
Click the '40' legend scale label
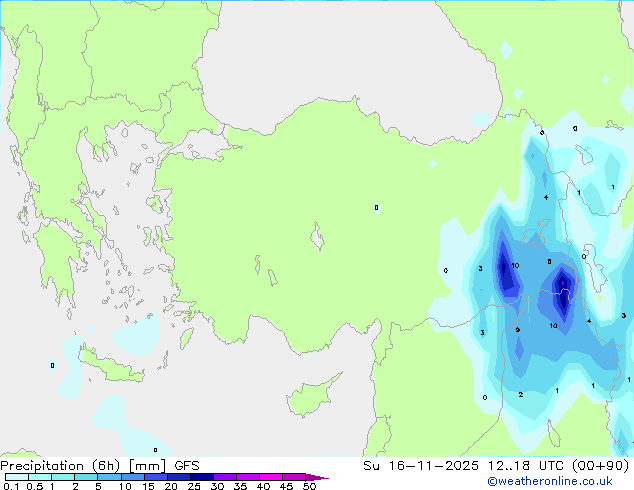click(x=263, y=486)
